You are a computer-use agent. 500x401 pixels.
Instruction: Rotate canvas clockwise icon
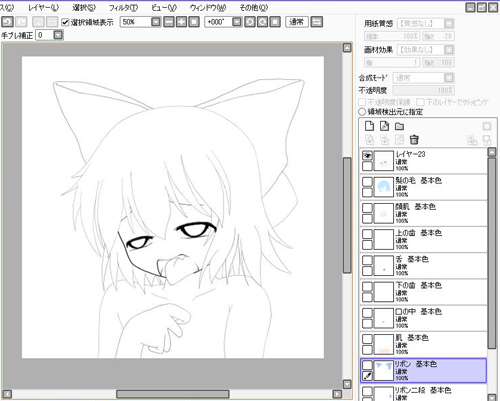(262, 22)
